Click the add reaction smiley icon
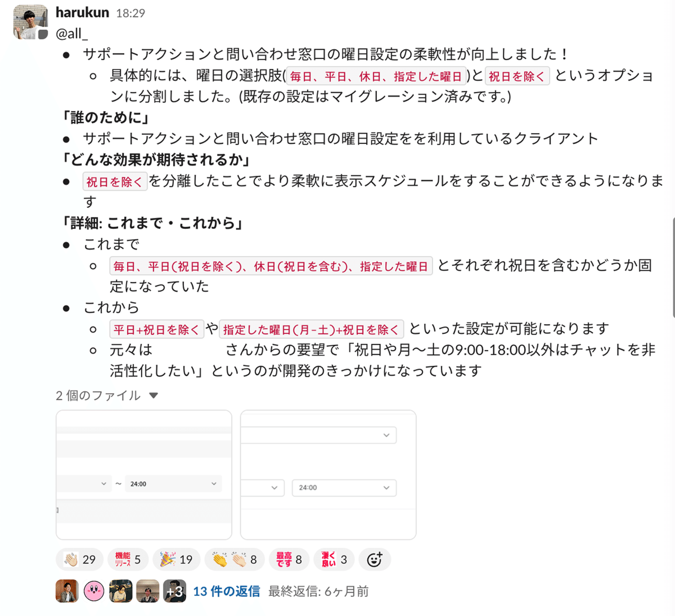 [375, 559]
